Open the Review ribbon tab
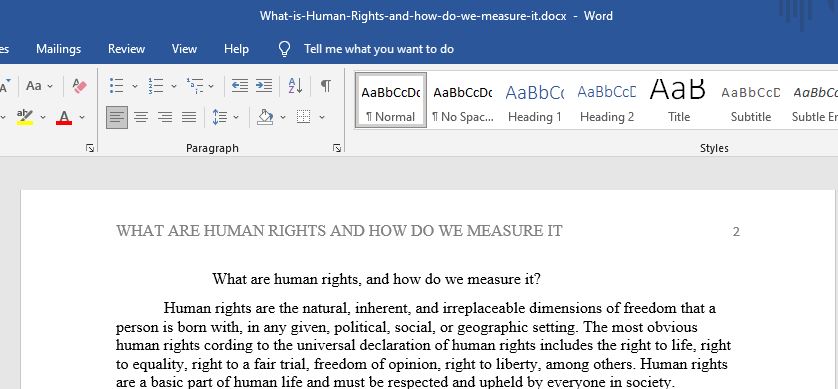Screen dimensions: 838x389 (126, 49)
